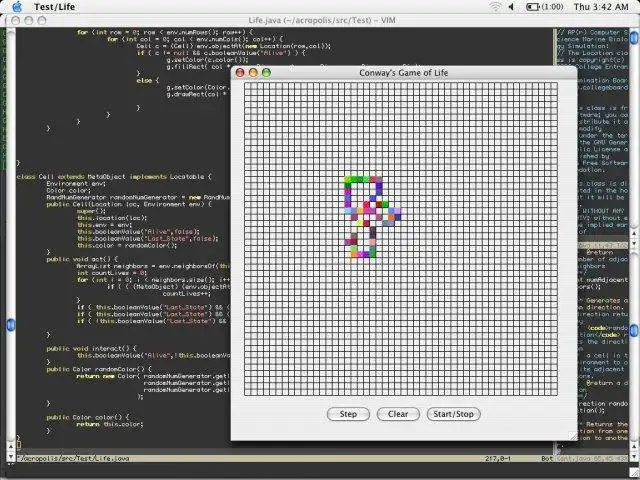Click the upper-right VIM pane scroll-up arrow

(x=634, y=234)
